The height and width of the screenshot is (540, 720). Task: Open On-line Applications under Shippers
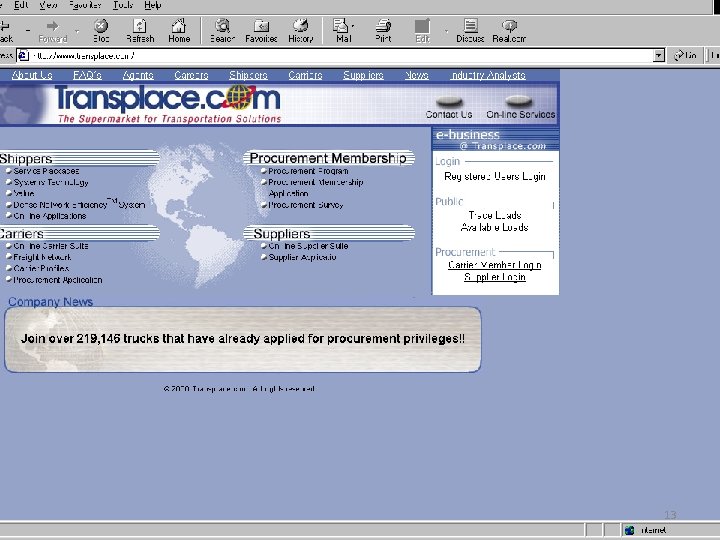click(x=50, y=216)
